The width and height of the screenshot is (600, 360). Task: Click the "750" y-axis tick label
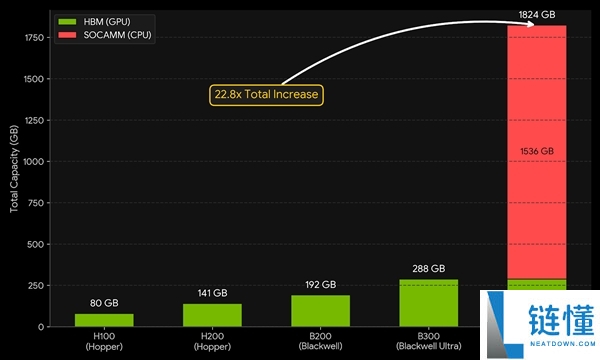coord(36,203)
